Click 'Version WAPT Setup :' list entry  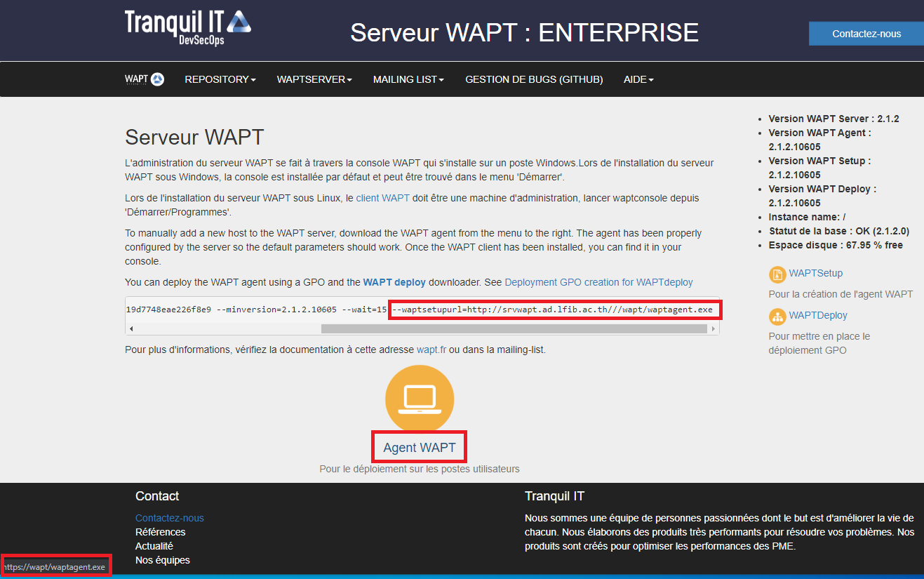click(820, 168)
